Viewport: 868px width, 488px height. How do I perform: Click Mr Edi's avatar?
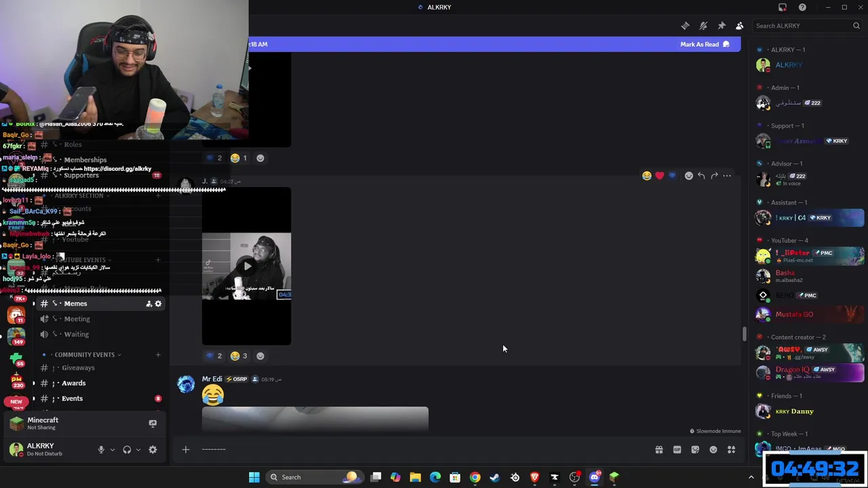click(186, 384)
